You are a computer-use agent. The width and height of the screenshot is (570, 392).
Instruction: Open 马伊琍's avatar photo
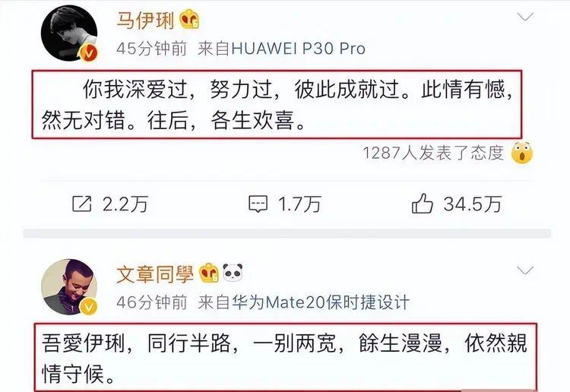tap(69, 33)
